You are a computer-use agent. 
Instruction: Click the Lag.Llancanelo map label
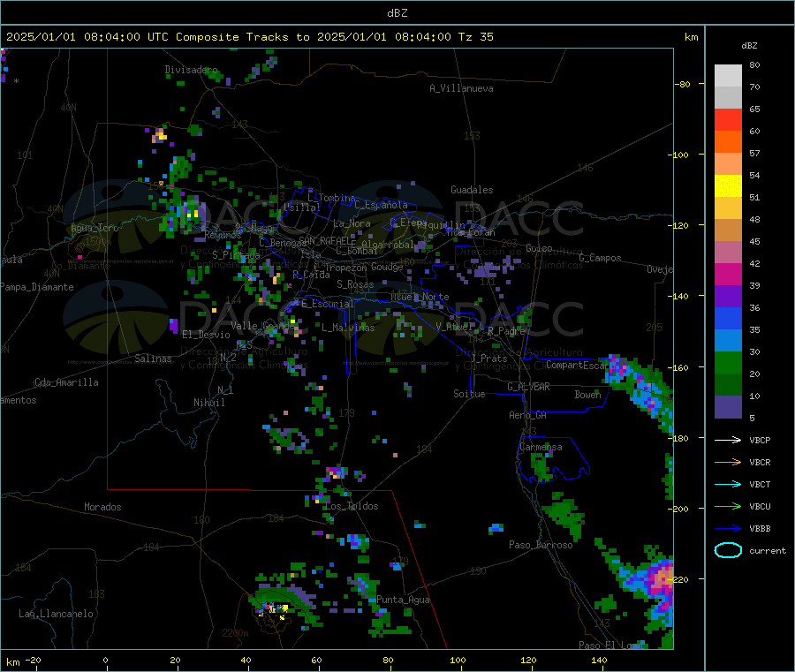(x=56, y=614)
